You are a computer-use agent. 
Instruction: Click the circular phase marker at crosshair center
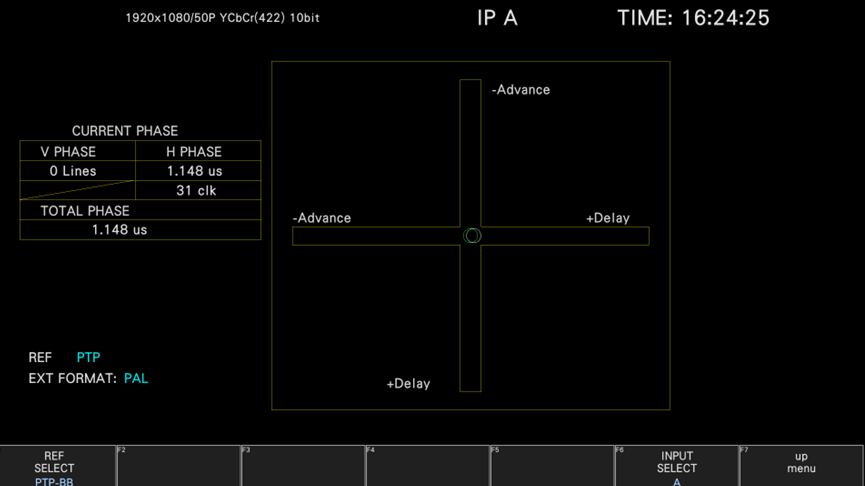point(472,236)
